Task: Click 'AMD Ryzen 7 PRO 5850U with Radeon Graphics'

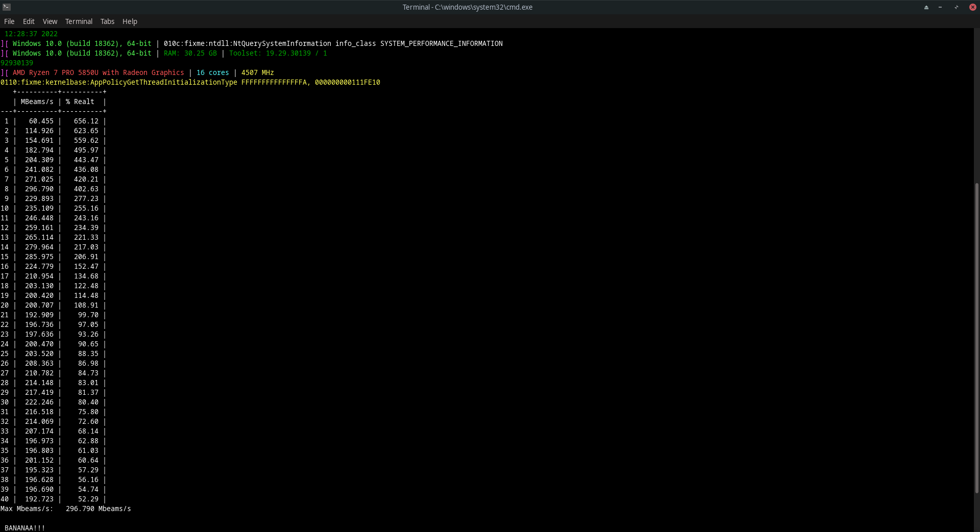Action: click(99, 72)
